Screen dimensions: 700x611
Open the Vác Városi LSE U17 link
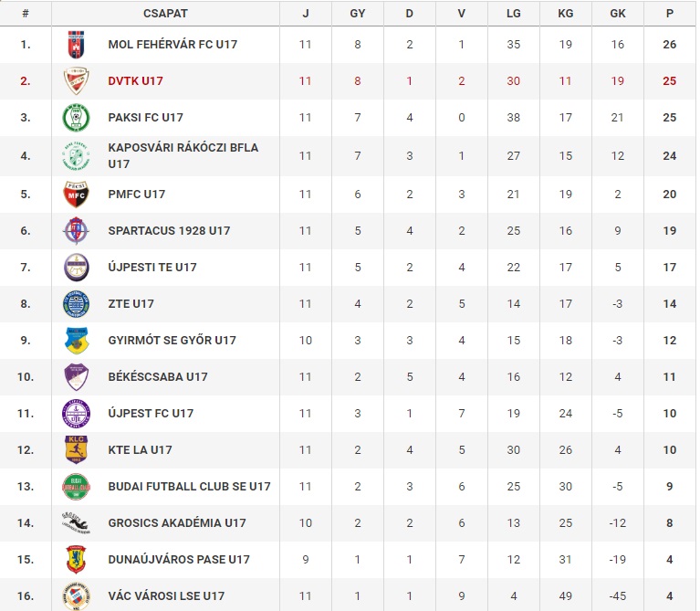[x=166, y=595]
